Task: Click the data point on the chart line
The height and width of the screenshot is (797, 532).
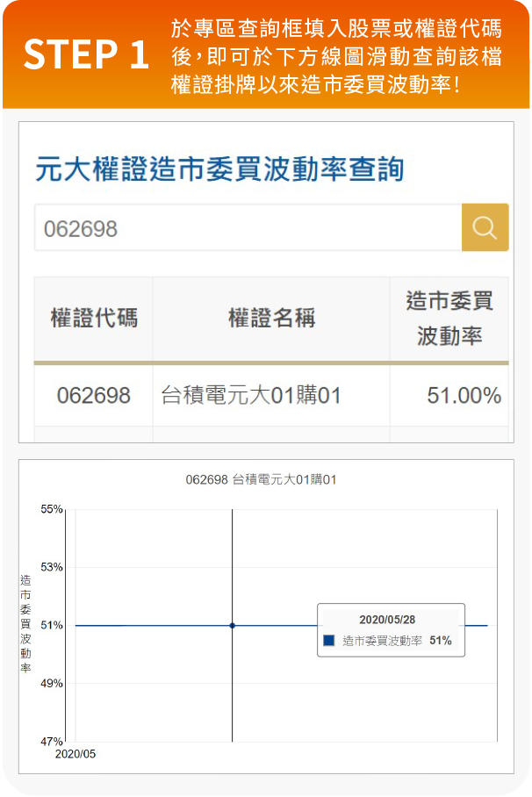Action: (x=233, y=625)
